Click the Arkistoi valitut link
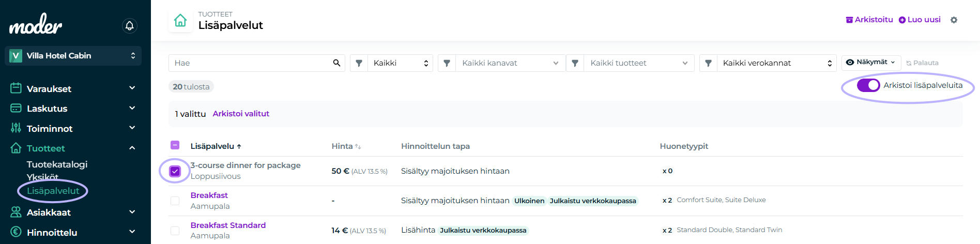This screenshot has height=244, width=980. tap(241, 114)
